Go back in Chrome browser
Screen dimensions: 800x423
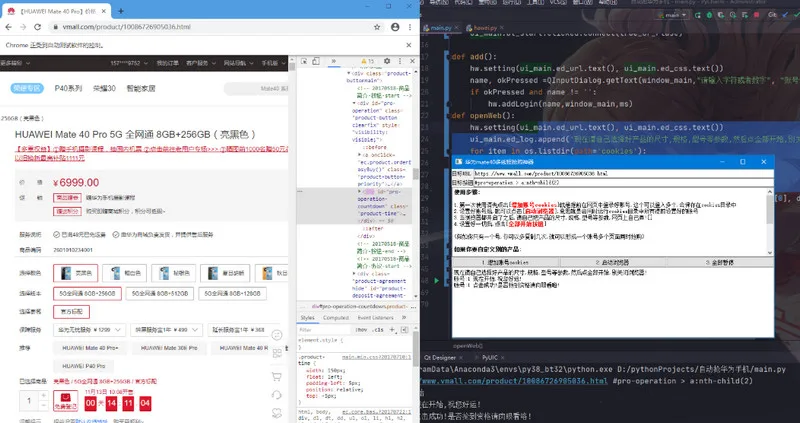click(x=9, y=27)
